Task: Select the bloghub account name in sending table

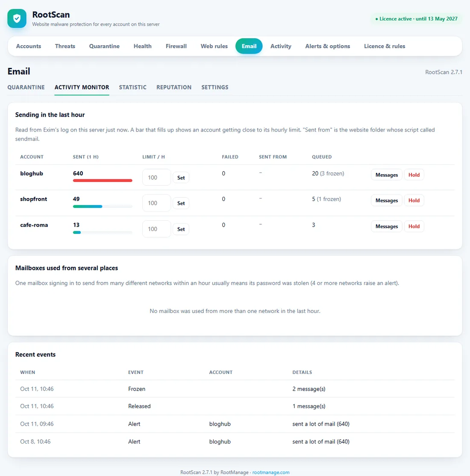Action: 32,174
